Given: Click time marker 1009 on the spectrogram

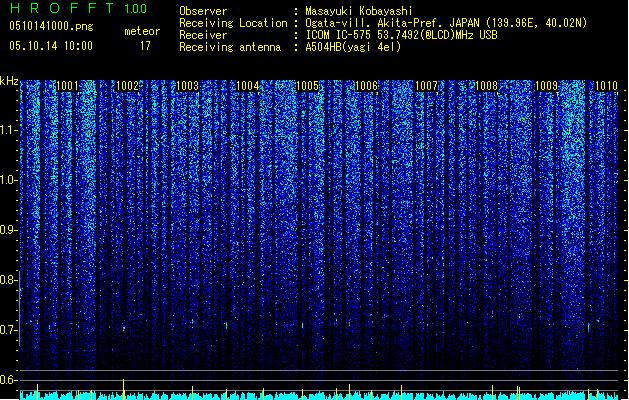Looking at the screenshot, I should pyautogui.click(x=546, y=86).
